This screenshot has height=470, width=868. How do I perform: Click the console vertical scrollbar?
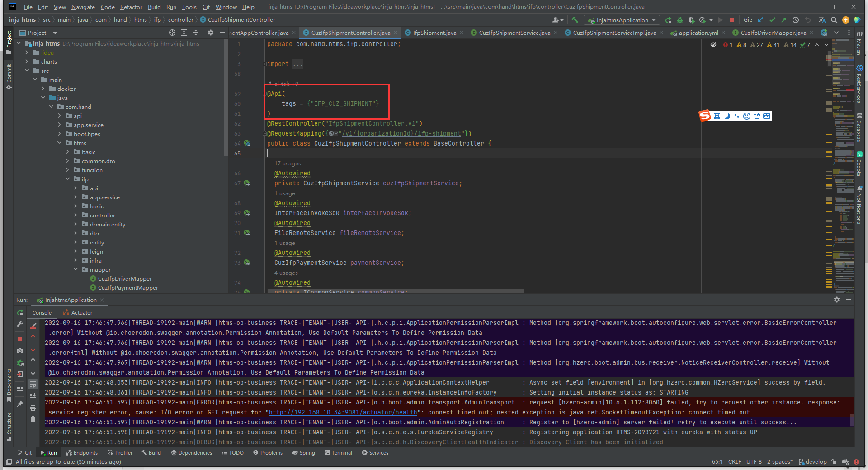(x=852, y=420)
